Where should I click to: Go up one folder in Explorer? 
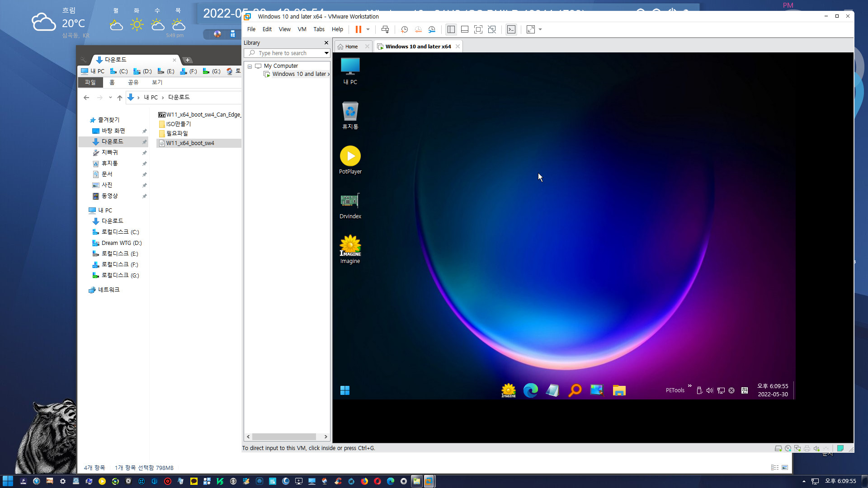(119, 98)
